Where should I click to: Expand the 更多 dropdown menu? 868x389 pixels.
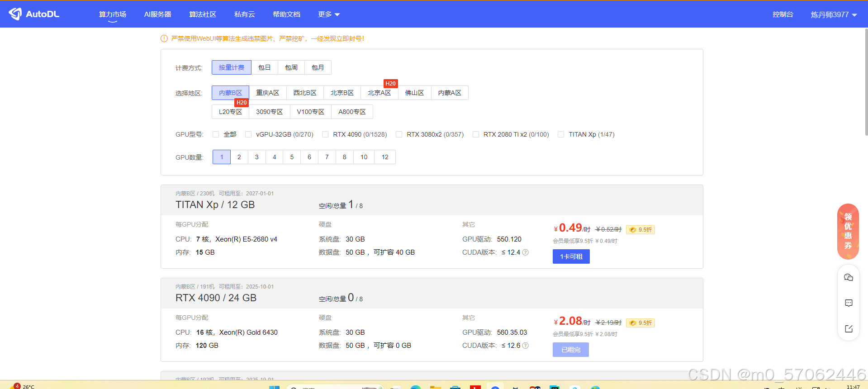pos(328,14)
